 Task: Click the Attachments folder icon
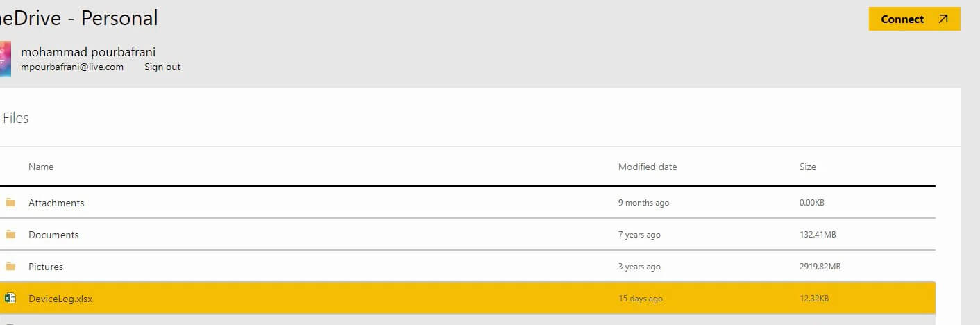tap(10, 203)
